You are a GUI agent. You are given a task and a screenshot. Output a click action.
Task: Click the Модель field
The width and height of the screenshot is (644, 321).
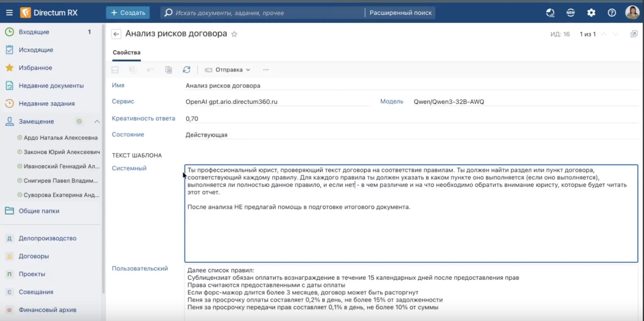point(525,102)
